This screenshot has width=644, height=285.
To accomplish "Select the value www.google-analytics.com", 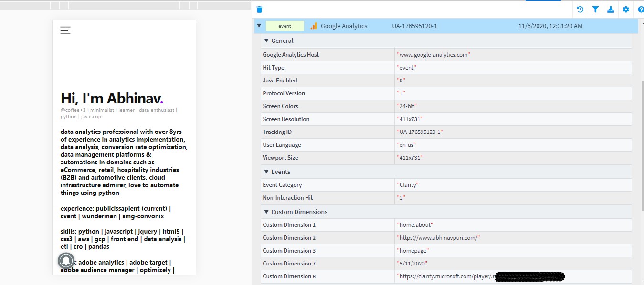I will [x=433, y=55].
